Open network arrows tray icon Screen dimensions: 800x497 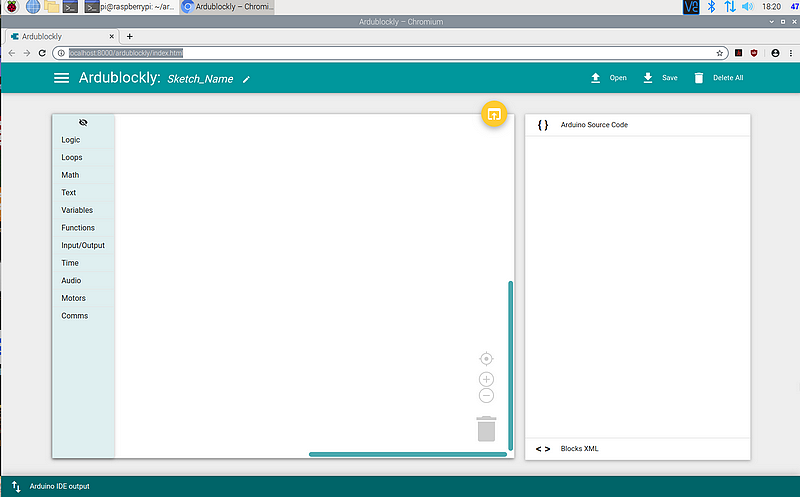point(730,7)
